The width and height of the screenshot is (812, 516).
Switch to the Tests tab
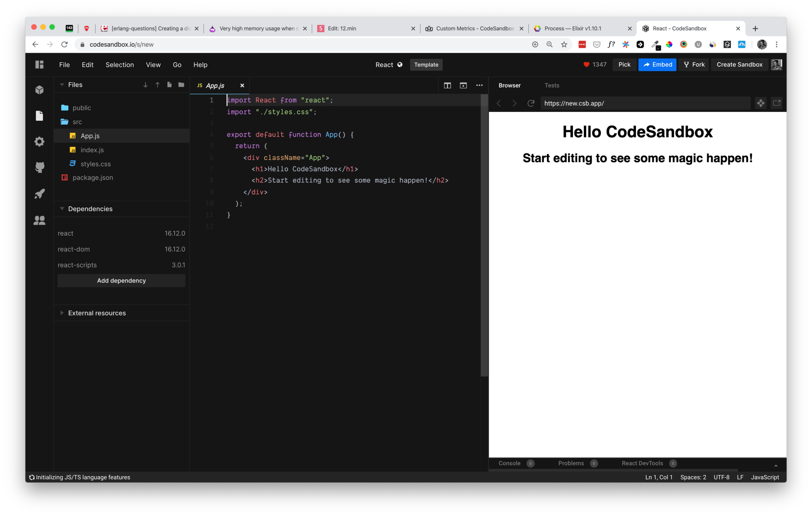coord(551,85)
